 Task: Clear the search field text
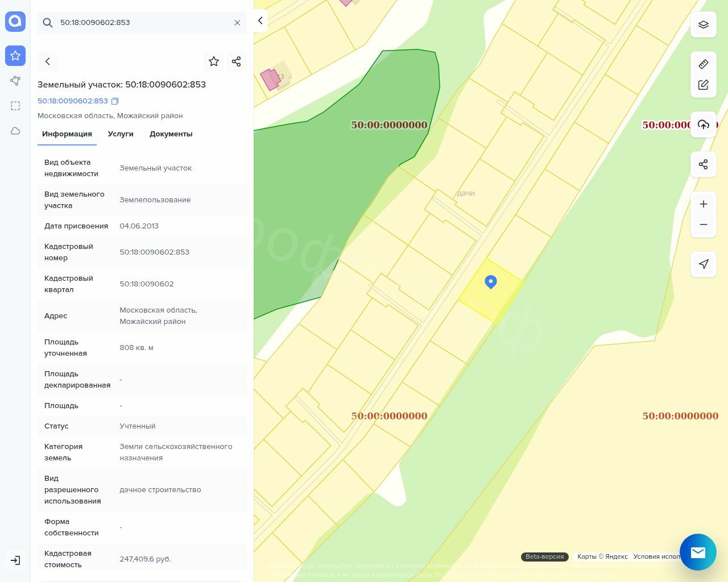(x=237, y=23)
